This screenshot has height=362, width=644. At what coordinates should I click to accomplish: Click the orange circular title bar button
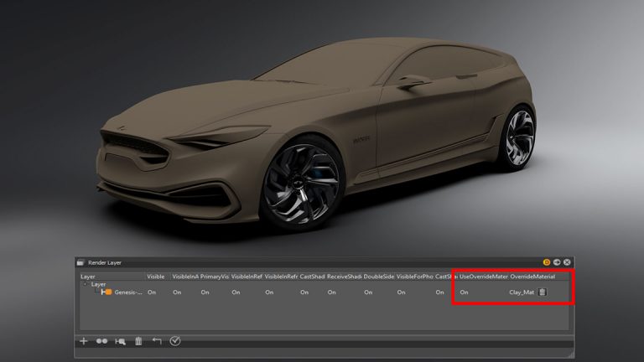(x=547, y=262)
